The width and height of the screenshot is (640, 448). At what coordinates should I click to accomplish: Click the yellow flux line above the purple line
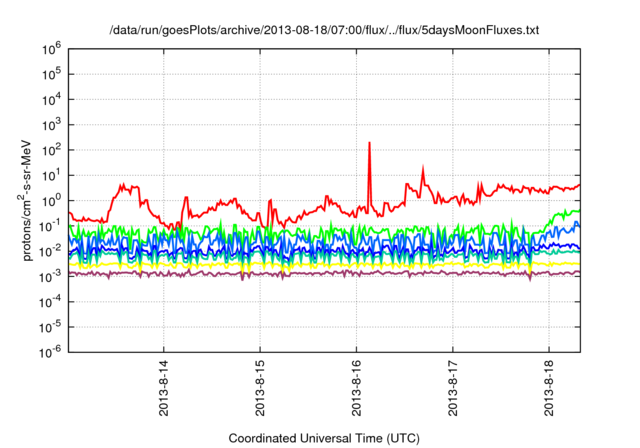[324, 265]
